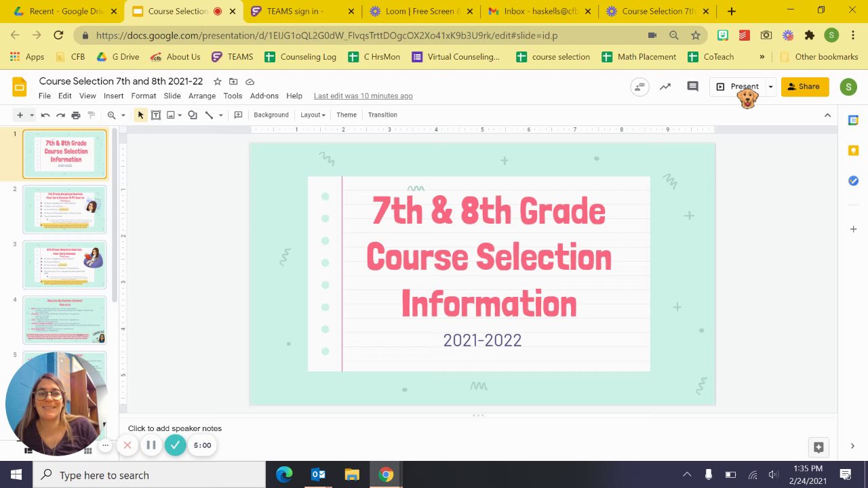Expand the new slide layout dropdown arrow
Image resolution: width=868 pixels, height=488 pixels.
click(31, 115)
